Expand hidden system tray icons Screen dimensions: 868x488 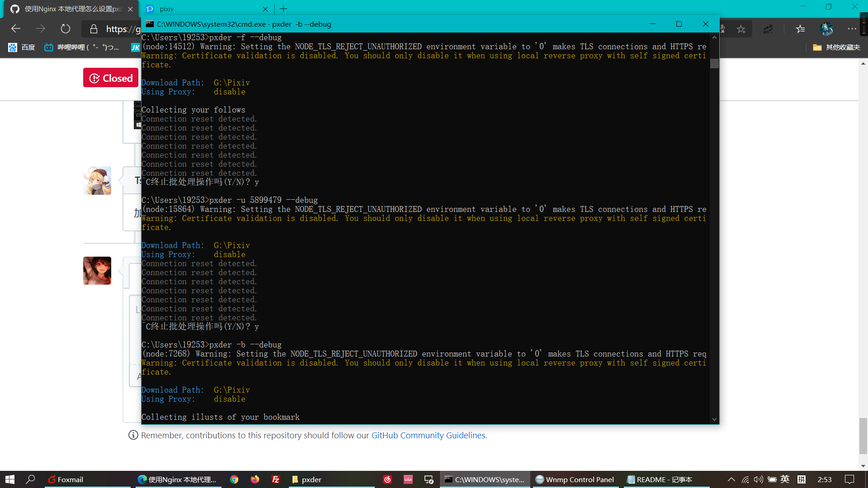[x=731, y=479]
